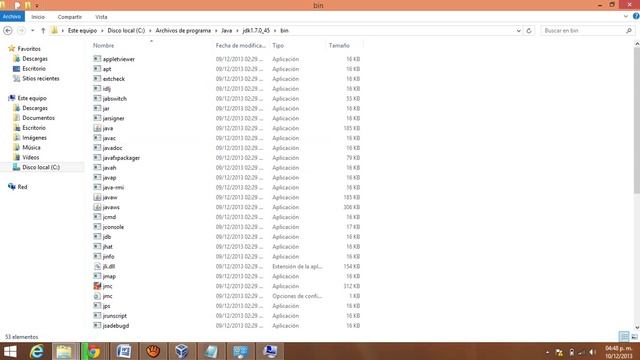
Task: Click the Back navigation arrow
Action: pos(8,31)
